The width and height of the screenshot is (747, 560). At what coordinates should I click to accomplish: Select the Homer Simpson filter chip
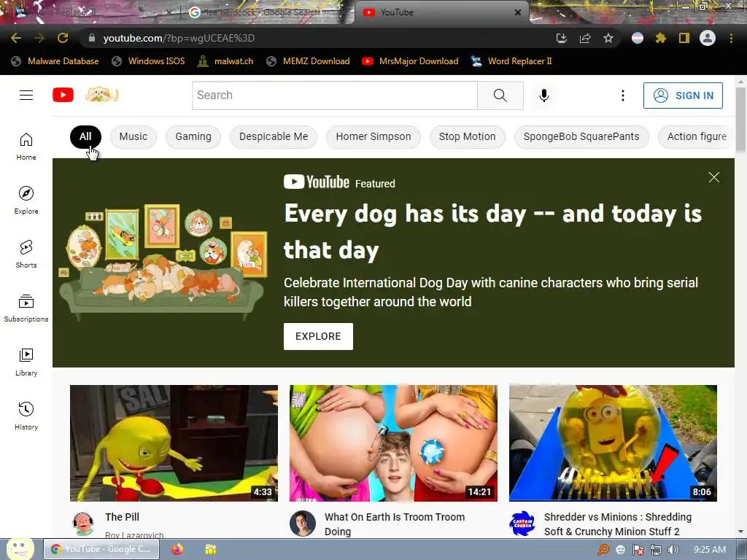tap(373, 136)
